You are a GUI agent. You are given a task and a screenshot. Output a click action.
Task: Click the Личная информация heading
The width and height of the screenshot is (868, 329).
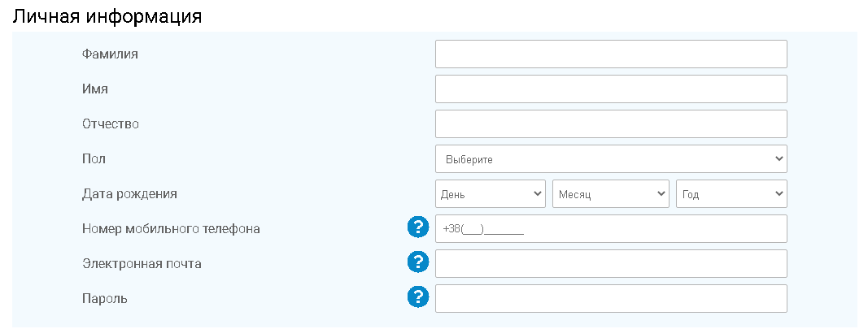coord(107,16)
